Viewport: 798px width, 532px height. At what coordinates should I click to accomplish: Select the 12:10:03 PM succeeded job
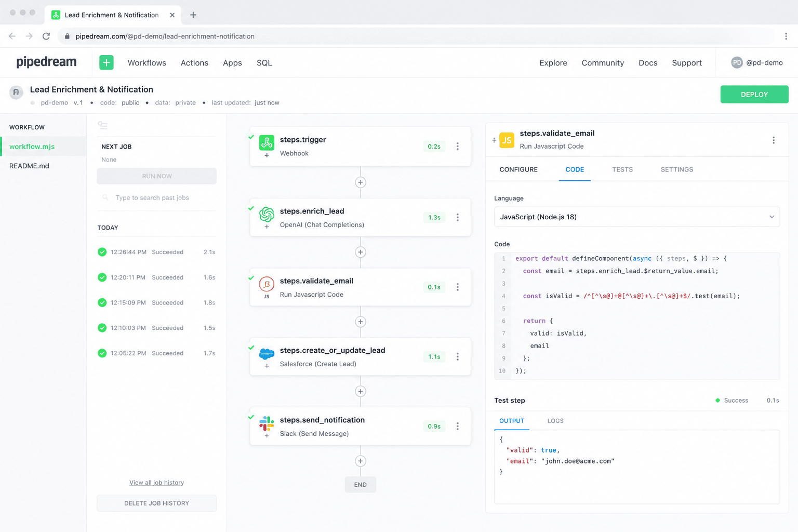click(x=156, y=328)
